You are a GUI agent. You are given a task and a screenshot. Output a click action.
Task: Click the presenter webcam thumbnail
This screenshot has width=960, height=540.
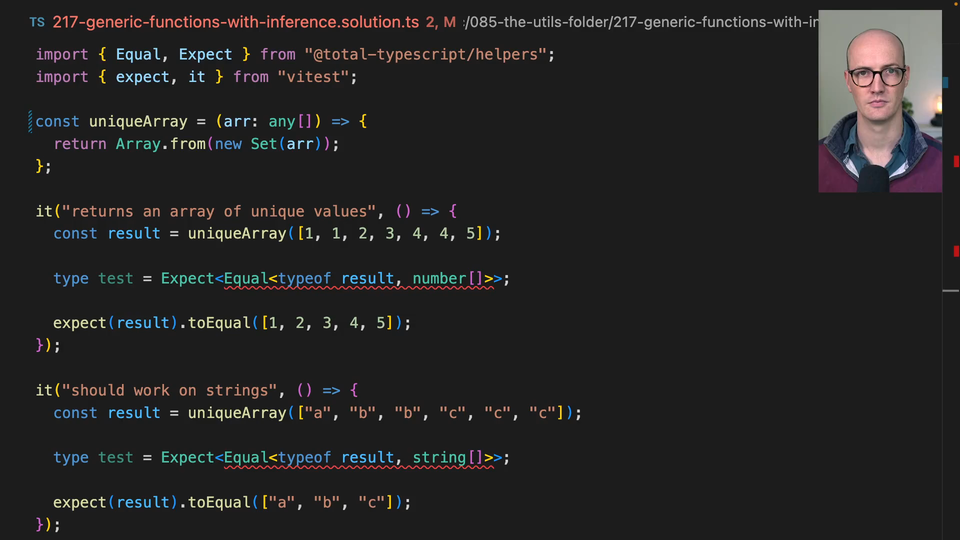[879, 101]
